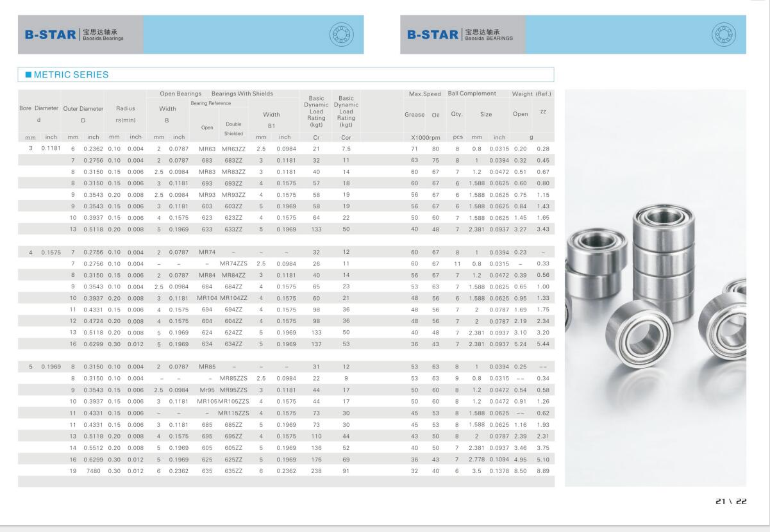Click the Outer Diameter column header

tap(83, 108)
